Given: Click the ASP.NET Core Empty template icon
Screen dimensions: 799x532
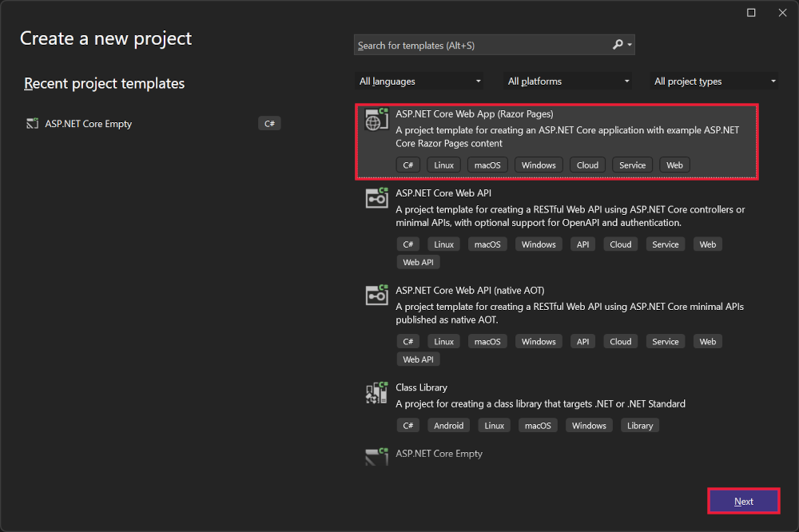Looking at the screenshot, I should pyautogui.click(x=376, y=455).
